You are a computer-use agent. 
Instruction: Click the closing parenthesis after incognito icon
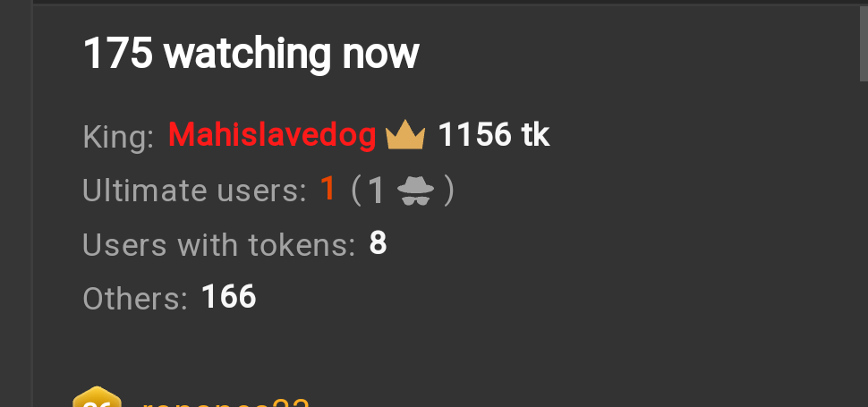coord(449,191)
